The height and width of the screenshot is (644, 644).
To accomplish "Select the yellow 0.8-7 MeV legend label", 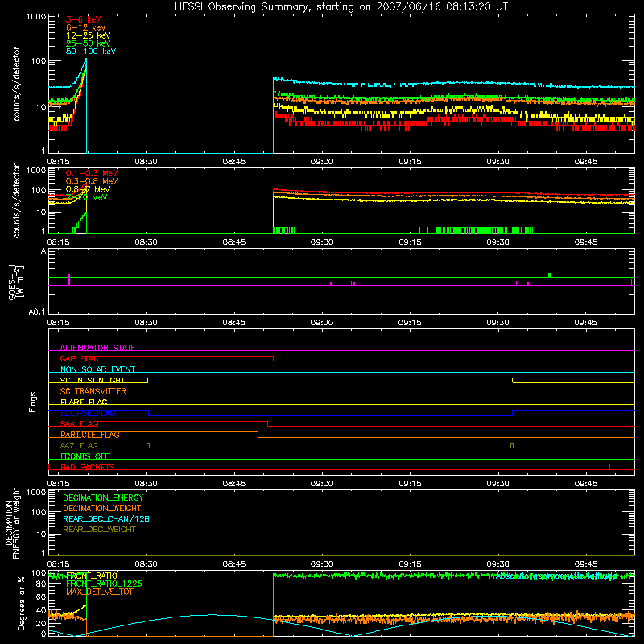I will (x=88, y=189).
